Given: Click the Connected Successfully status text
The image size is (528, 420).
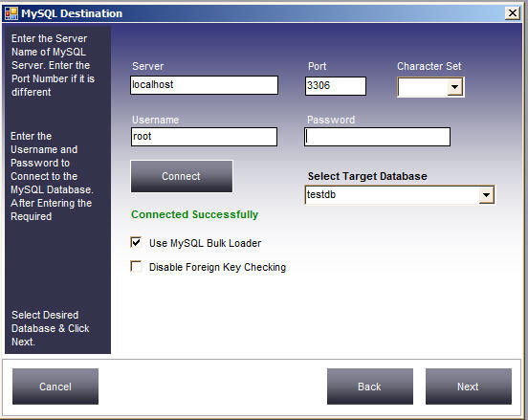Looking at the screenshot, I should coord(194,214).
